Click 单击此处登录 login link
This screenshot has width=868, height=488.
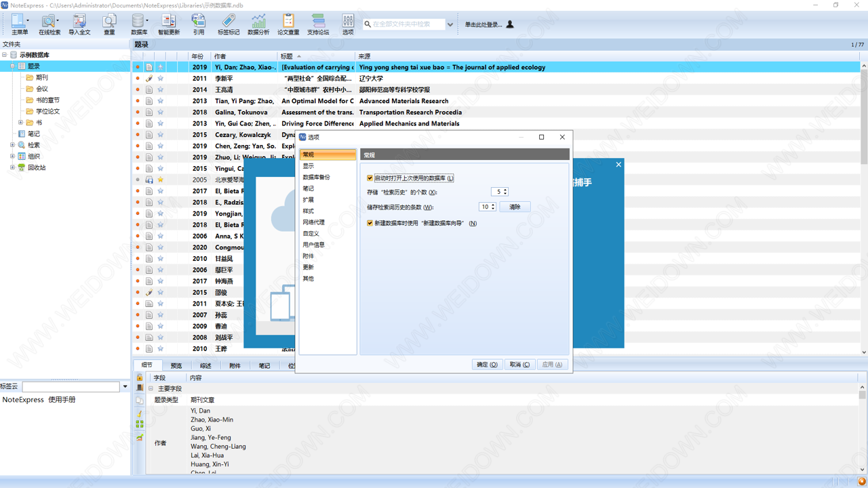point(484,24)
